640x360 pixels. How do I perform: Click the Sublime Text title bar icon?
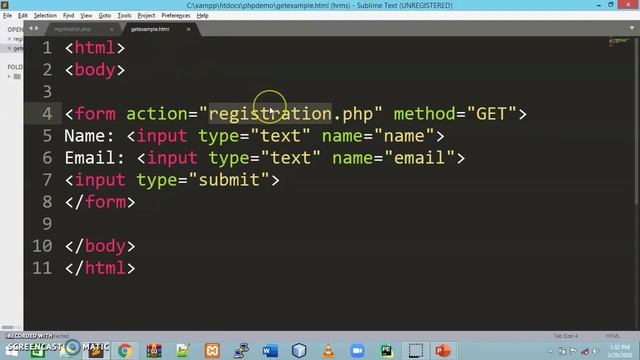[4, 5]
